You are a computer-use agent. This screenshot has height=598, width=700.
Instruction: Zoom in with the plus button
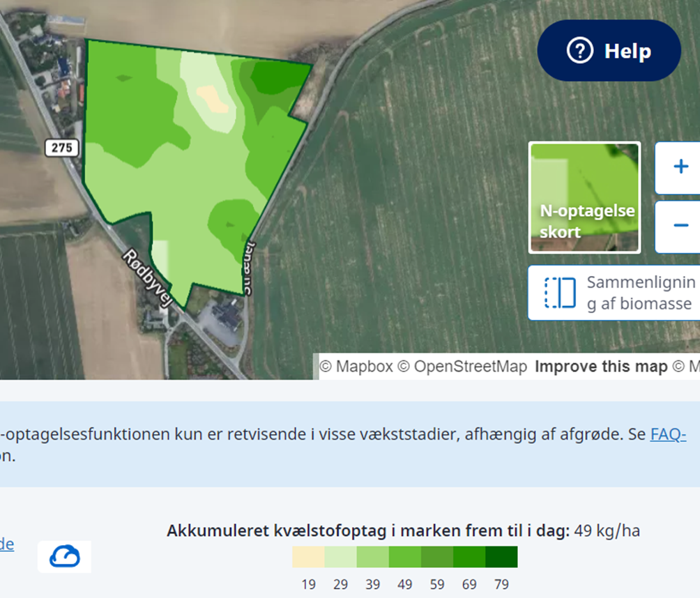(x=680, y=167)
